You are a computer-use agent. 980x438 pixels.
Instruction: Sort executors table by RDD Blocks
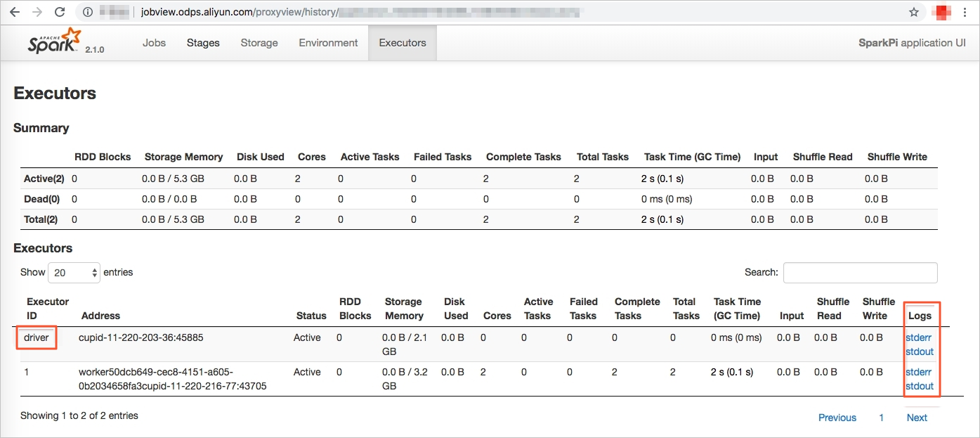point(355,309)
